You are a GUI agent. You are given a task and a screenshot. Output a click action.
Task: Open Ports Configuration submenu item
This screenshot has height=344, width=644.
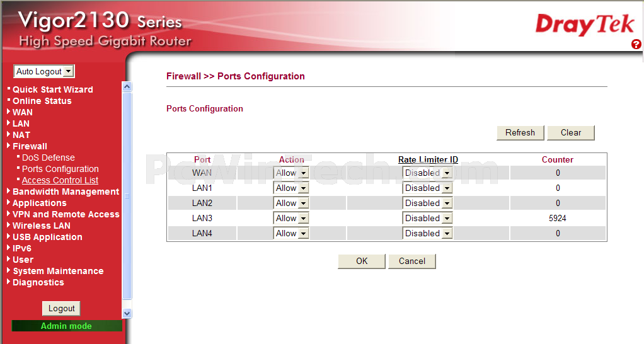[x=60, y=169]
